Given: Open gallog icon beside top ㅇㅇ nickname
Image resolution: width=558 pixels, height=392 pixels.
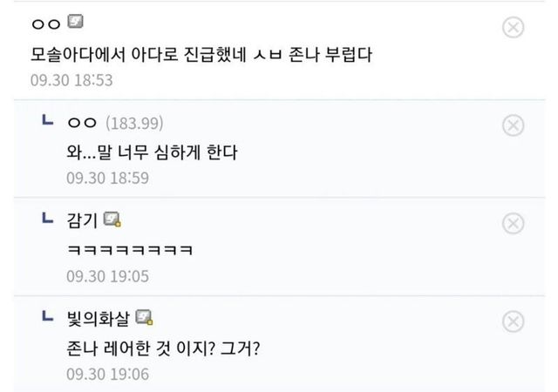Looking at the screenshot, I should 75,21.
